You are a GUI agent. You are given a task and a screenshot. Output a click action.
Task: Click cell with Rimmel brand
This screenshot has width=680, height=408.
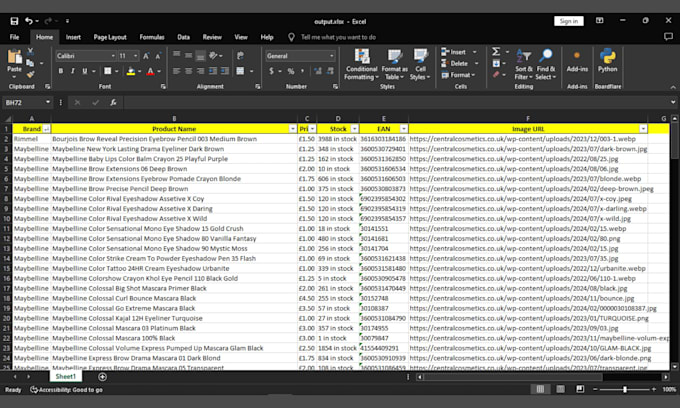[32, 139]
